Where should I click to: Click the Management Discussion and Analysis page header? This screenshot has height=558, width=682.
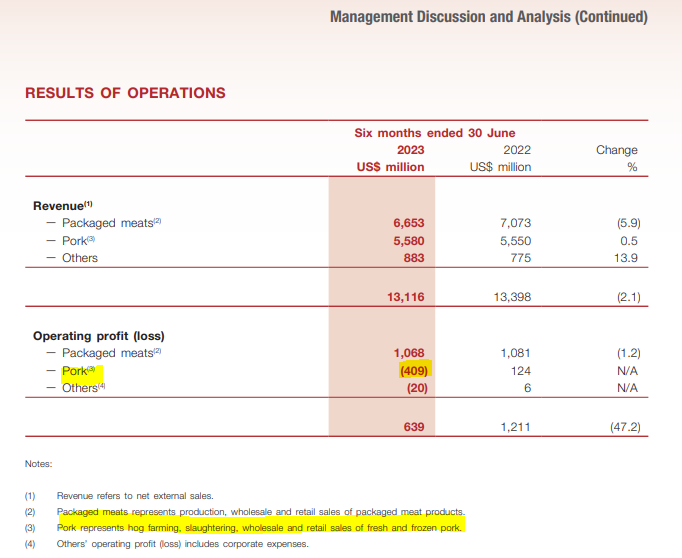[x=488, y=17]
